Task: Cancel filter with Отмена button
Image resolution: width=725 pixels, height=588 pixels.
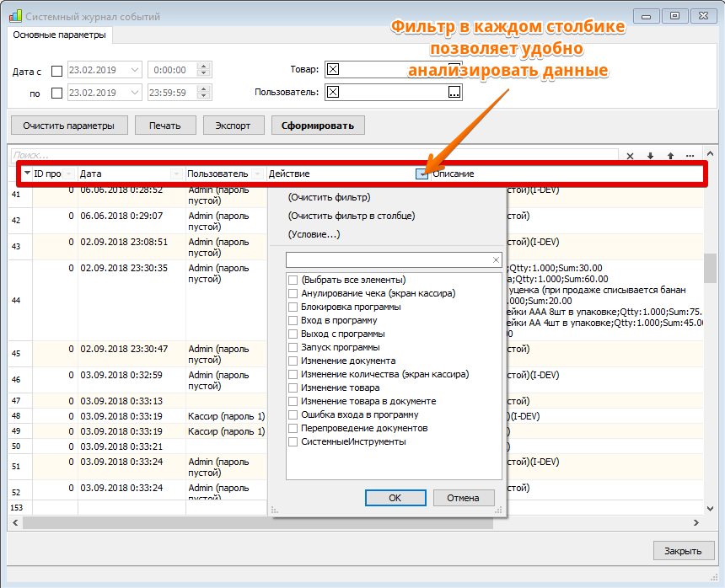Action: (x=464, y=498)
